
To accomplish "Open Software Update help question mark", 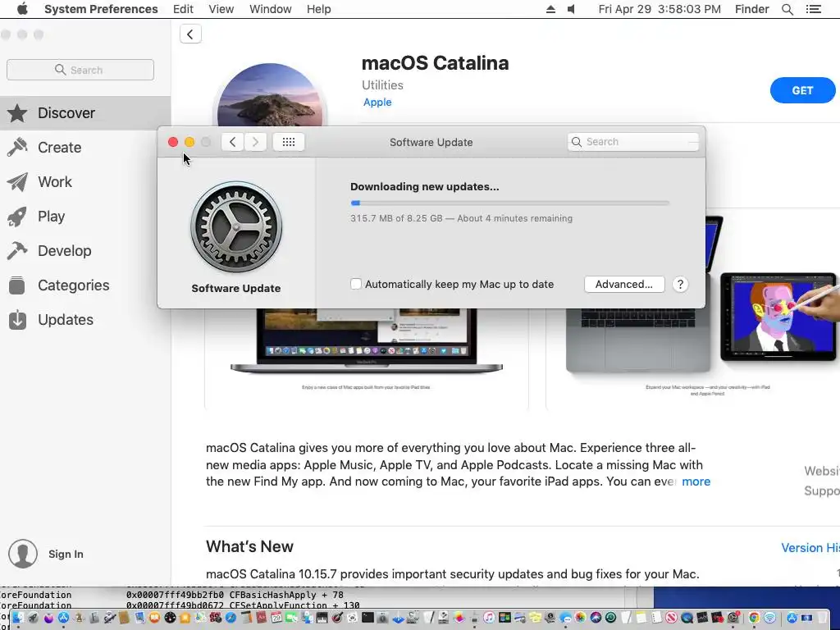I will click(x=680, y=285).
